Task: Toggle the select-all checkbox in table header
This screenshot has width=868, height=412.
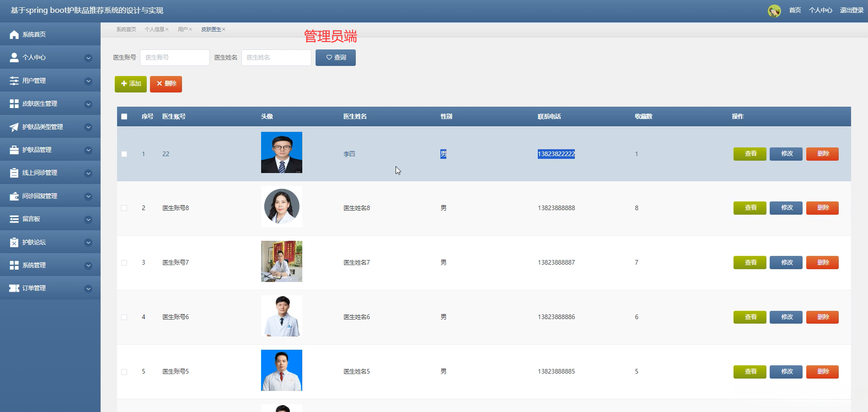Action: (x=124, y=117)
